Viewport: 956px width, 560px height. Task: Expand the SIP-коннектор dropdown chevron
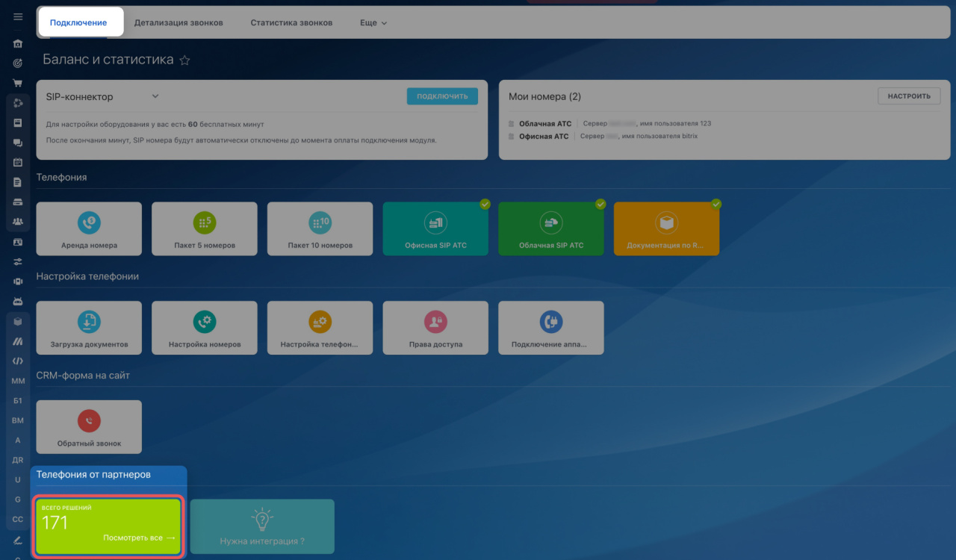155,96
